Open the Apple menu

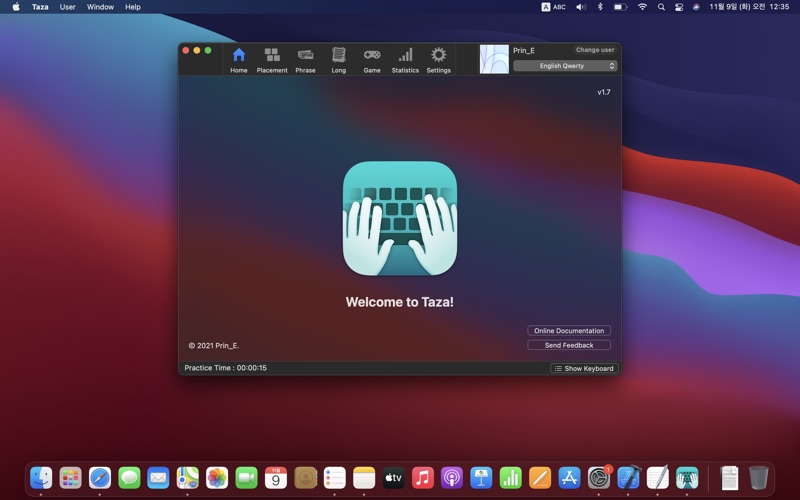(x=16, y=7)
